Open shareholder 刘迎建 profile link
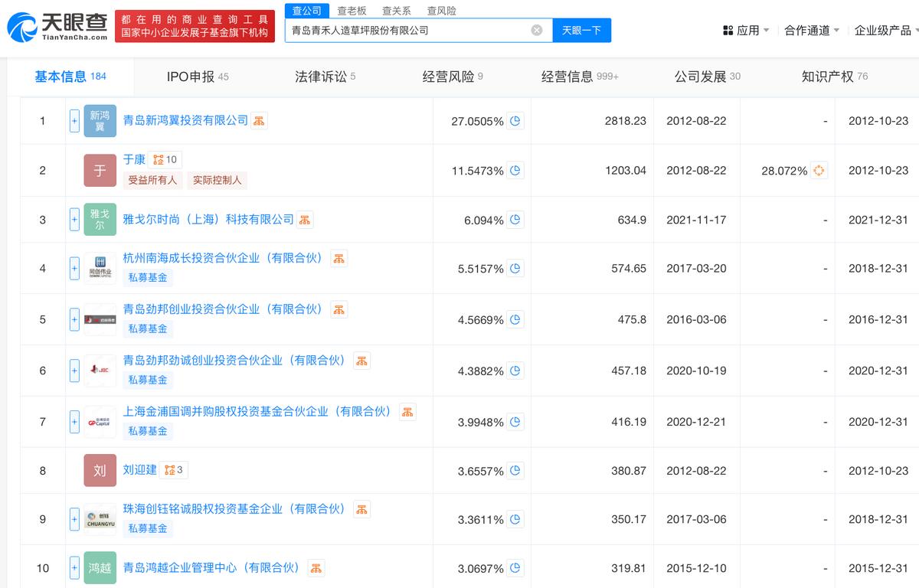The width and height of the screenshot is (919, 588). (x=140, y=469)
